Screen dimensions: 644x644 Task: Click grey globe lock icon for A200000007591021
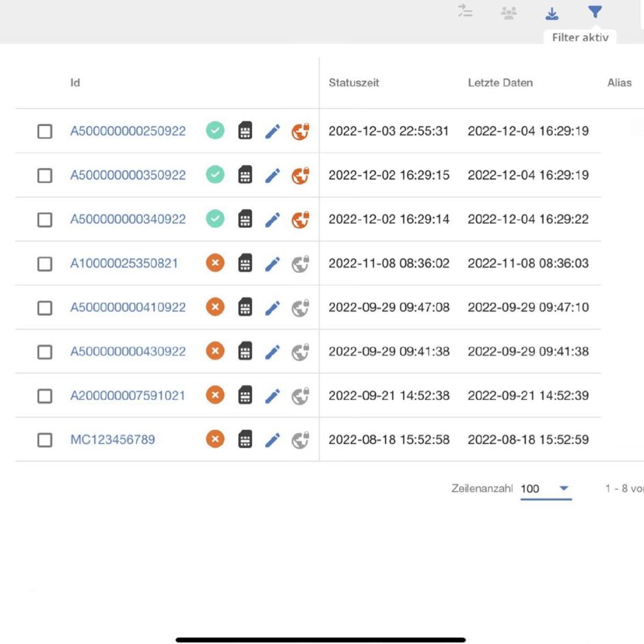click(x=300, y=396)
